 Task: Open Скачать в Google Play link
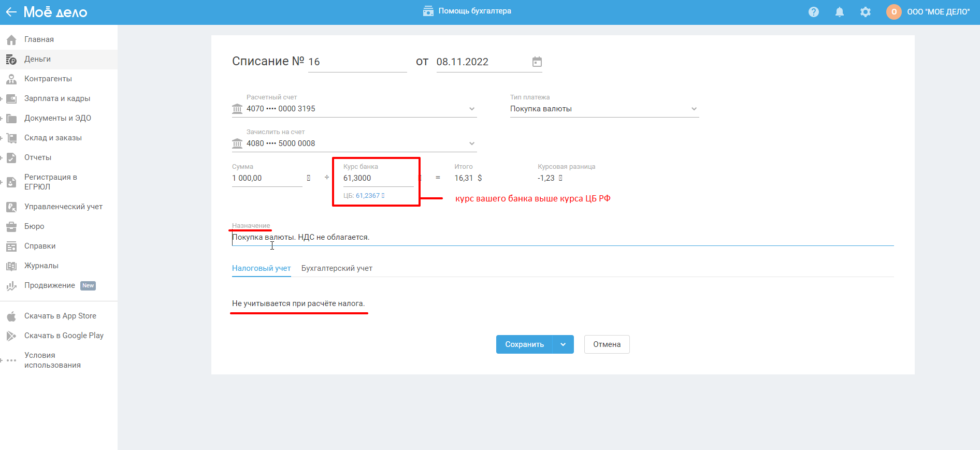point(64,336)
